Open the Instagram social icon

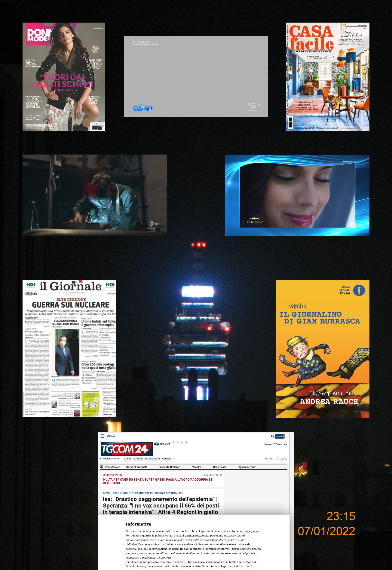coord(182,442)
